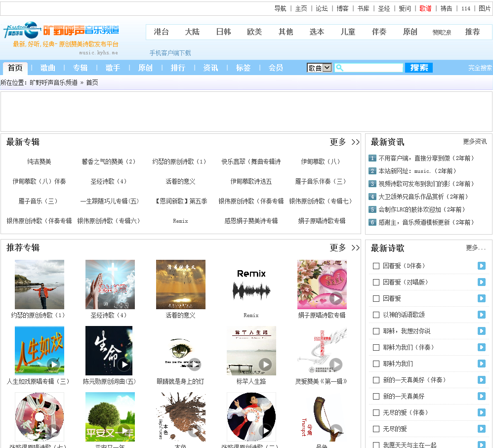Switch to the 歌曲 tab
This screenshot has height=448, width=493.
click(x=48, y=68)
